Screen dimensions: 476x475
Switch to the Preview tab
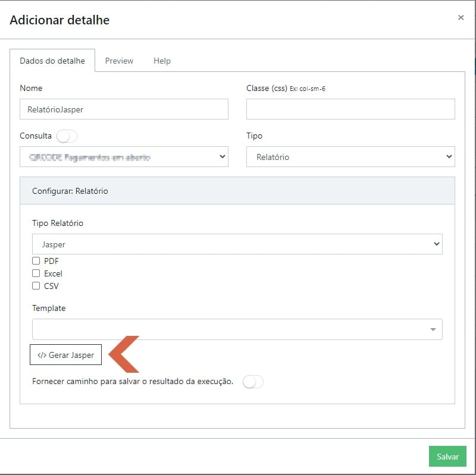click(119, 61)
